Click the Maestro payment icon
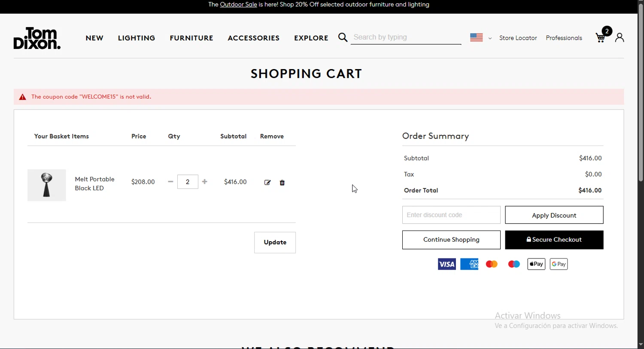The height and width of the screenshot is (349, 644). click(x=514, y=264)
